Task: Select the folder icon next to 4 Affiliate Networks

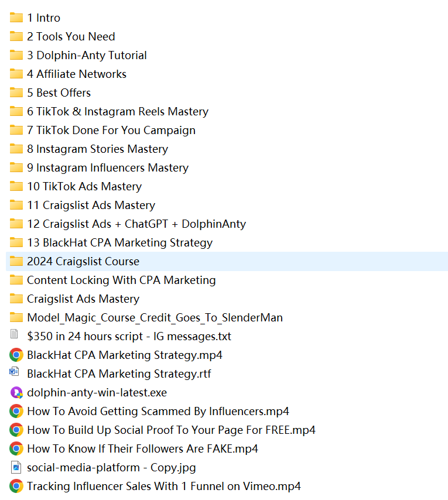Action: pos(16,74)
